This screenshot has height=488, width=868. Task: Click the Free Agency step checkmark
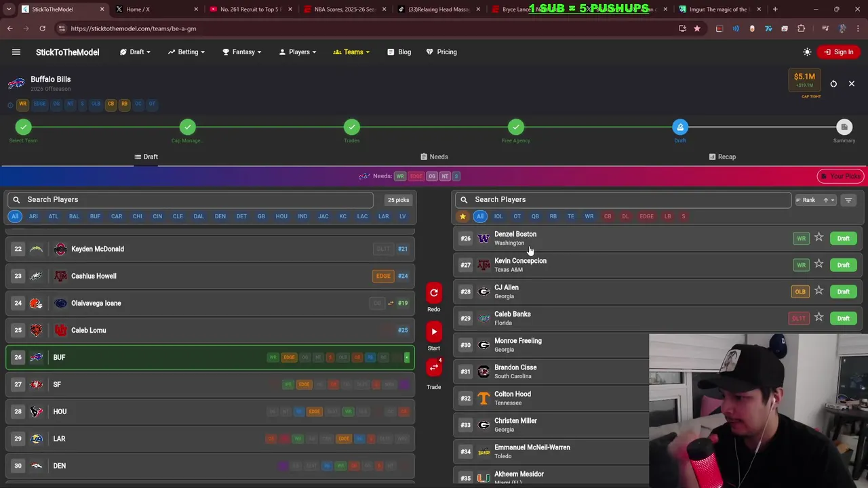(516, 127)
